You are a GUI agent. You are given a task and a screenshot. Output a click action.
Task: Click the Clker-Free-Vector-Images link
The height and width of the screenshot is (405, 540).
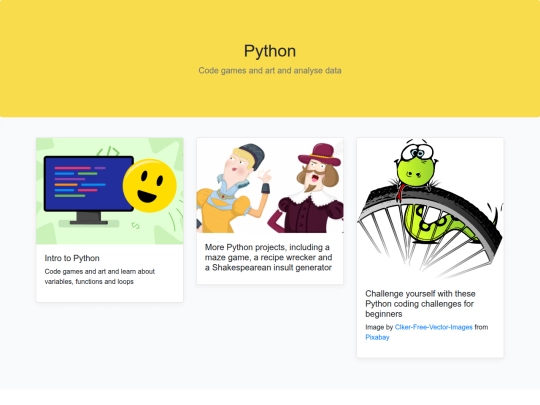[434, 327]
